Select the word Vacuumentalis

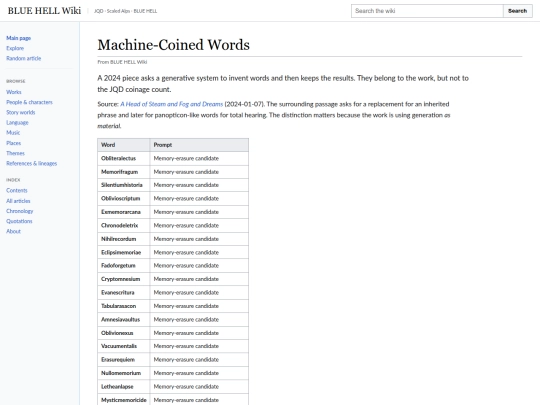[x=119, y=346]
